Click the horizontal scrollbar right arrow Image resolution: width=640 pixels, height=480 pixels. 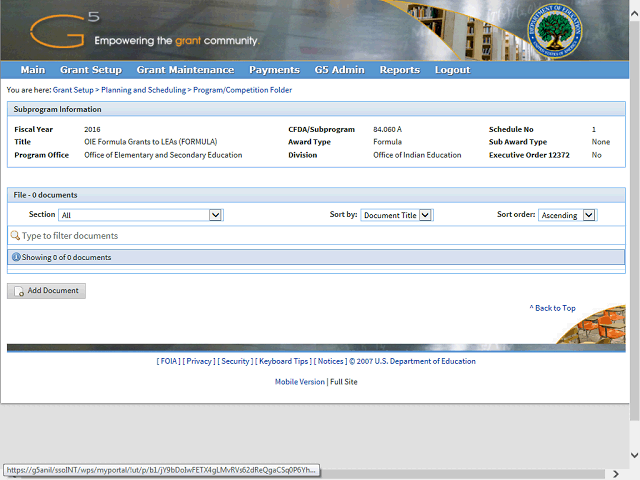(x=616, y=474)
